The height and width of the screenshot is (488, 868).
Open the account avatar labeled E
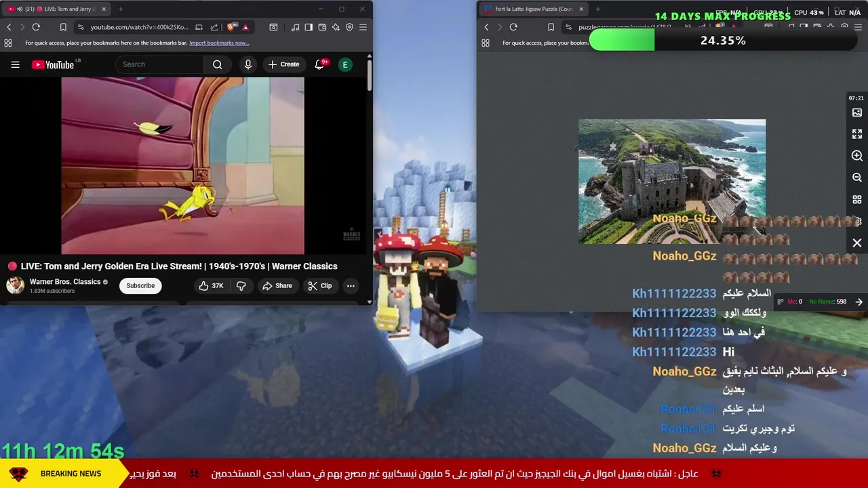(x=345, y=64)
